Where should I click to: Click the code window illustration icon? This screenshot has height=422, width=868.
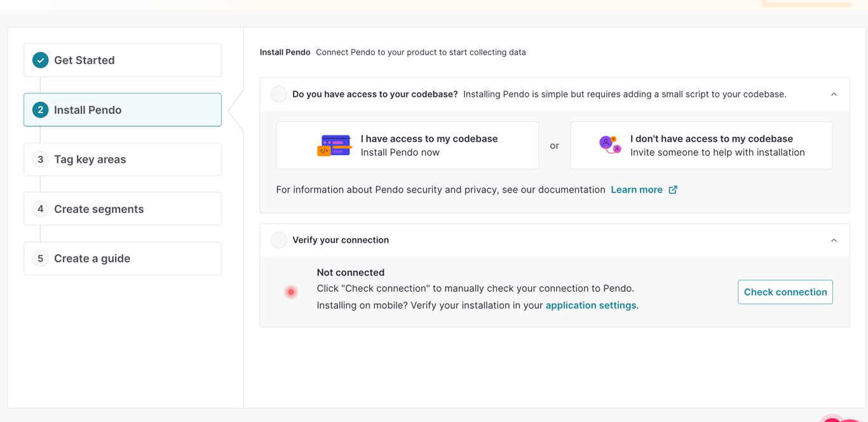[x=334, y=146]
